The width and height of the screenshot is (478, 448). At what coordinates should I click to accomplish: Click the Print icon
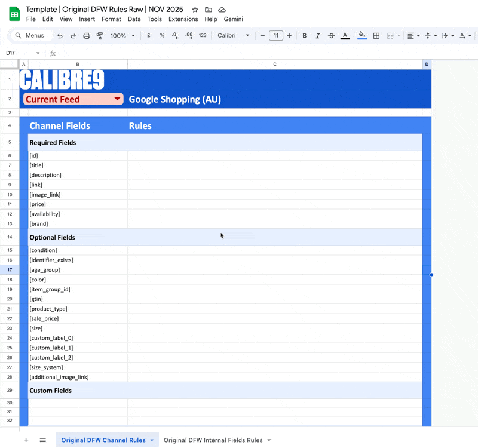(x=87, y=36)
